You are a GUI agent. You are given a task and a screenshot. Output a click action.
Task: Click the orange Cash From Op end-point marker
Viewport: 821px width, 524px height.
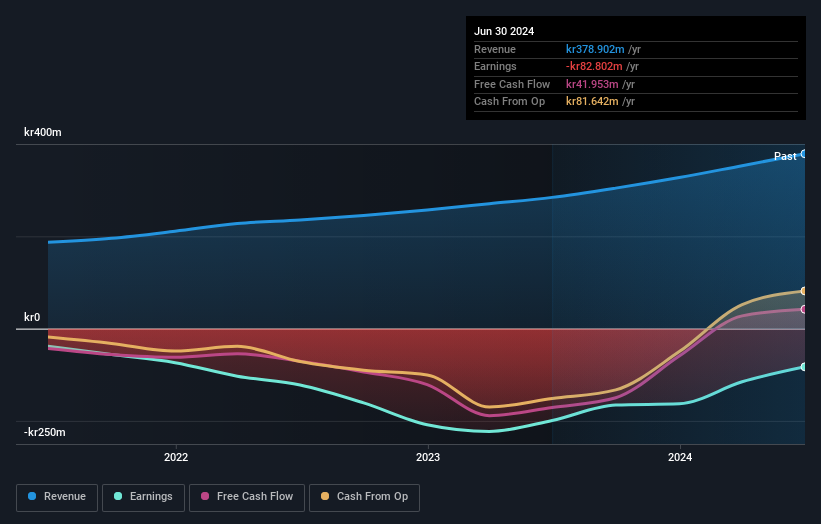tap(804, 291)
